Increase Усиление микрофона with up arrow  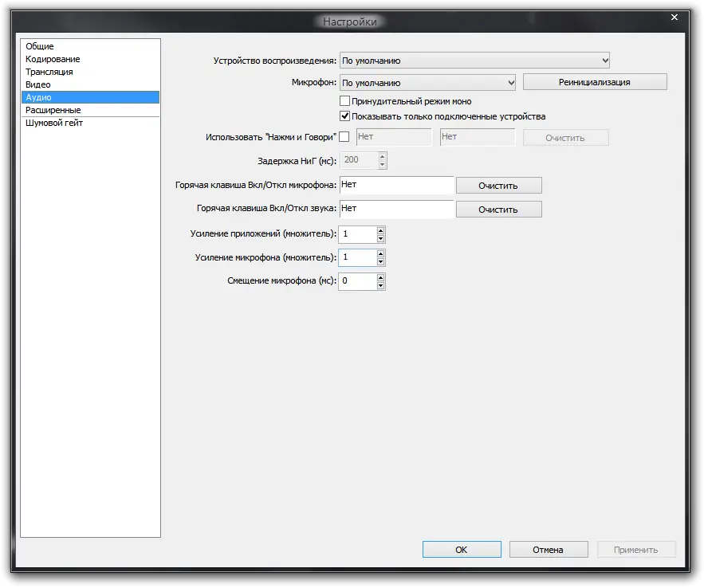click(381, 254)
